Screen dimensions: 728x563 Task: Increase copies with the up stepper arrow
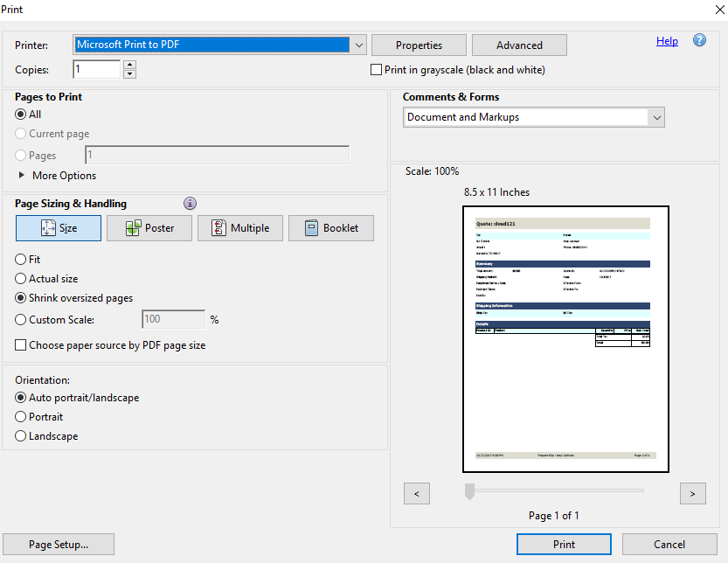(x=130, y=65)
